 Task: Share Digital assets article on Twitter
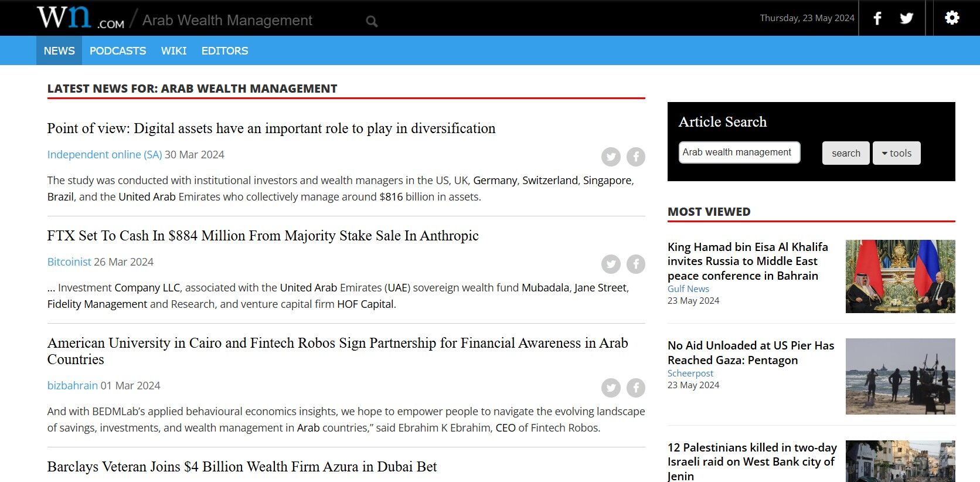[611, 157]
